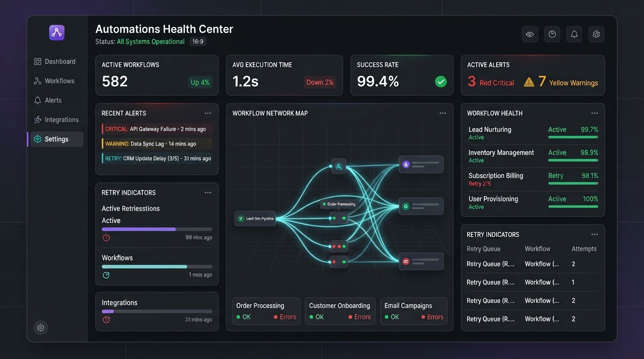Click the Workflow column header
Screen dimensions: 644x359
[x=538, y=249]
